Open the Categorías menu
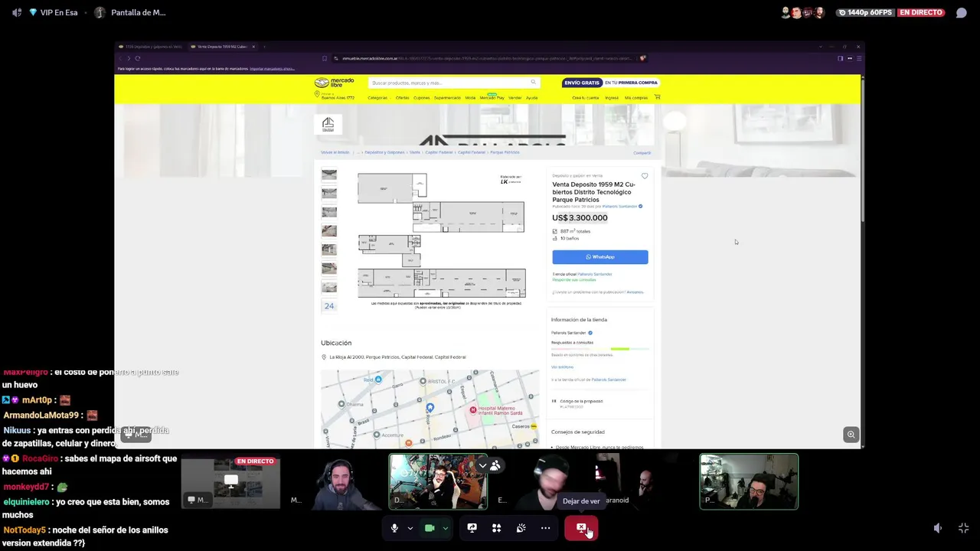980x551 pixels. pyautogui.click(x=377, y=98)
